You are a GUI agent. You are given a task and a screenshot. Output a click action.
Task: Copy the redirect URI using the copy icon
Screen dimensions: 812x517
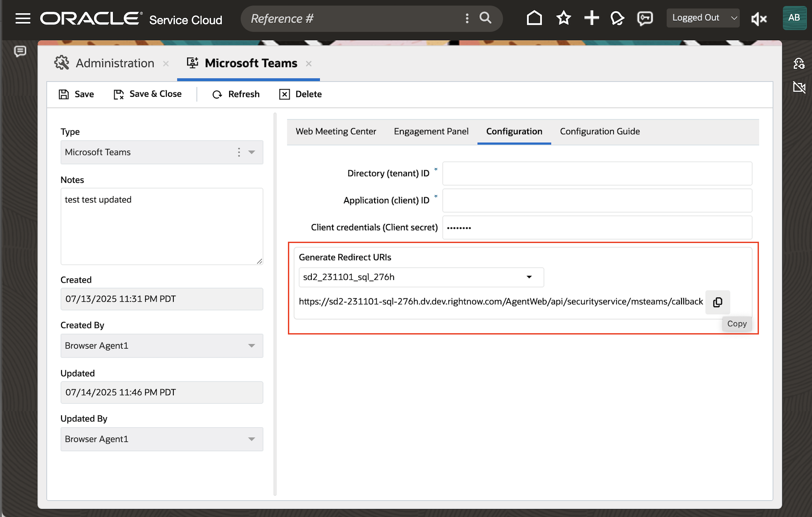pos(717,302)
